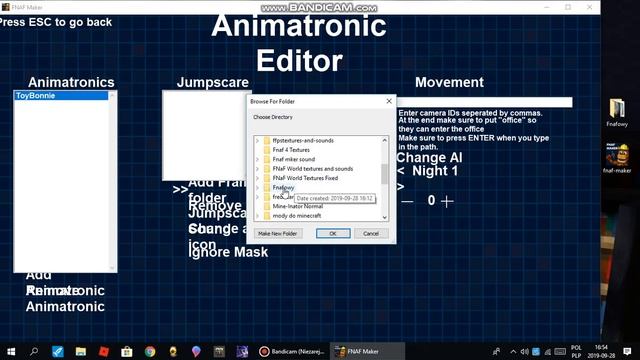Viewport: 640px width, 360px height.
Task: Open the Fnafowy desktop folder icon
Action: [617, 113]
